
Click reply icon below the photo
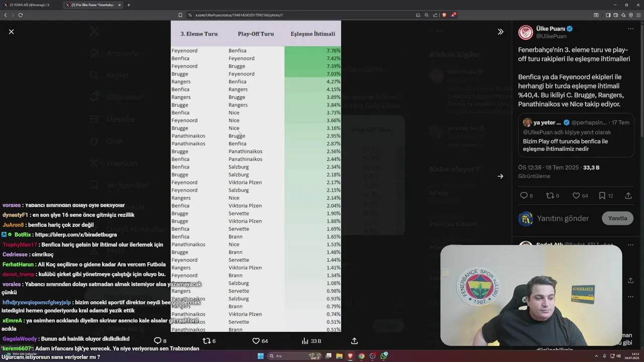coord(157,341)
